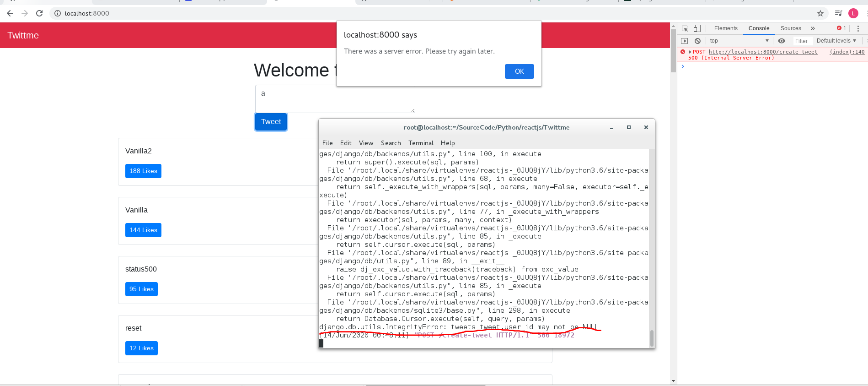Select the Console tab in DevTools

[x=759, y=28]
